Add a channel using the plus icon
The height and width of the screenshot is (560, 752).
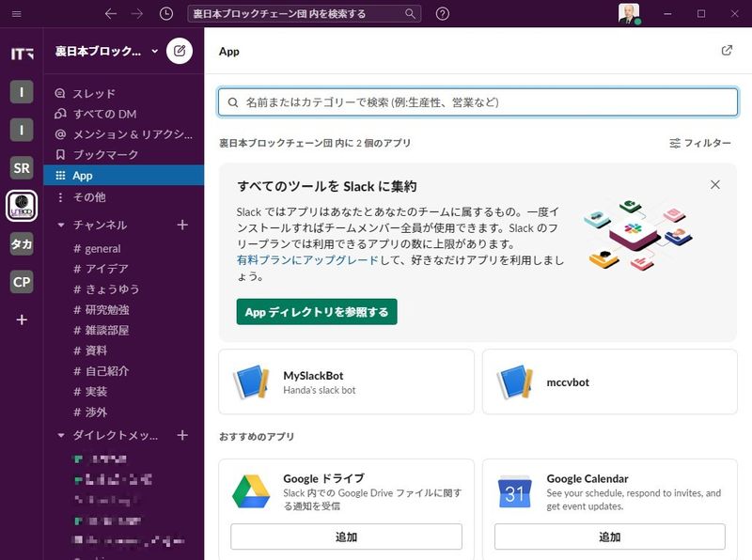[183, 226]
